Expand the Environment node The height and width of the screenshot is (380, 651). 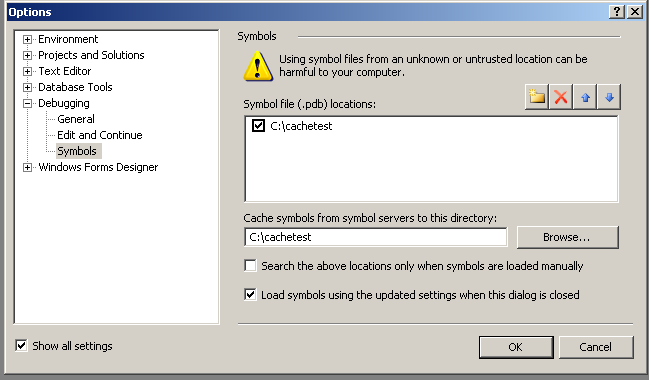27,39
